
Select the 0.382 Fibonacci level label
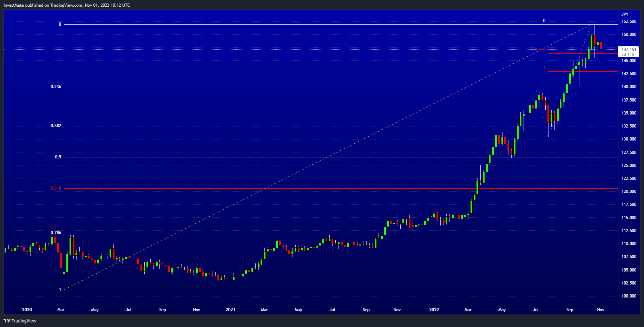(x=56, y=126)
